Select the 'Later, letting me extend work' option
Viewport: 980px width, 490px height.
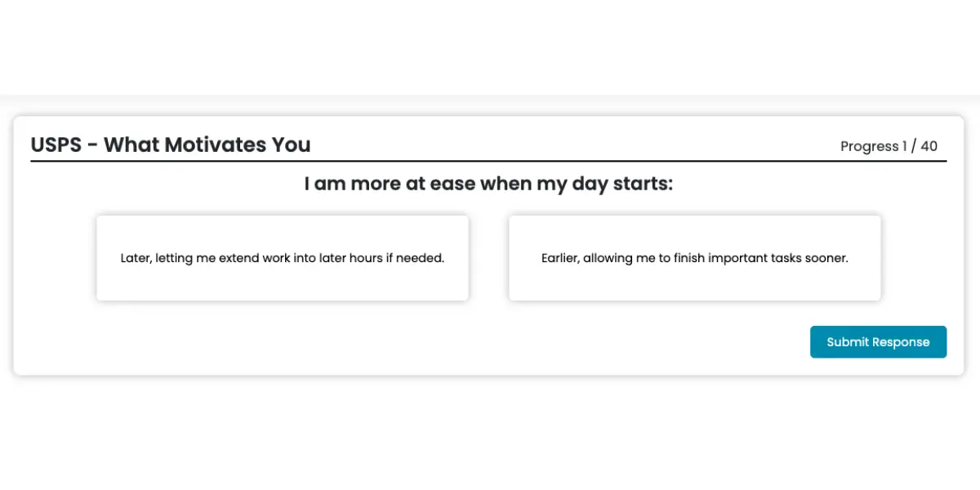tap(282, 258)
